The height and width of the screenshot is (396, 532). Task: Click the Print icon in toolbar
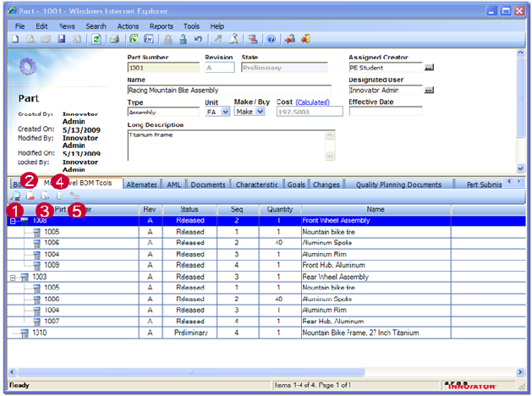click(x=114, y=39)
